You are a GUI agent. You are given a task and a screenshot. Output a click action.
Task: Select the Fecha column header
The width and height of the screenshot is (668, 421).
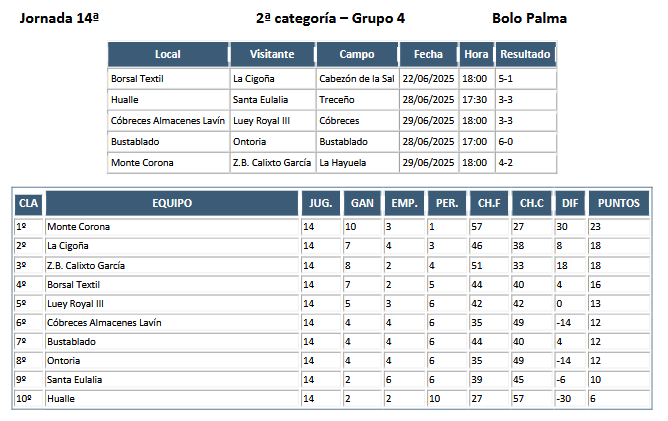click(x=429, y=54)
